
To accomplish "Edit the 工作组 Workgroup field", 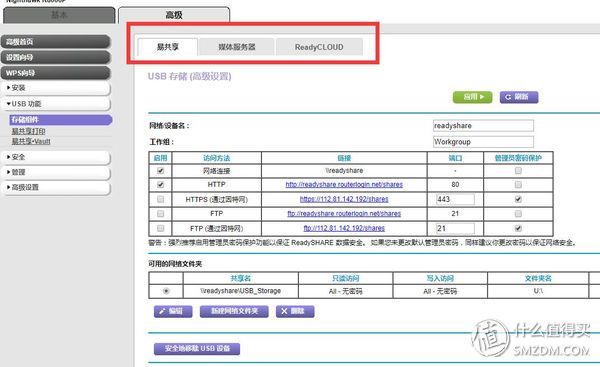I will coord(483,142).
